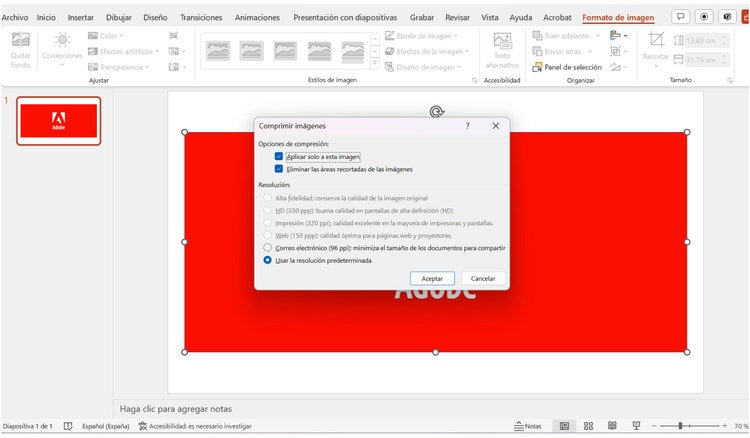Switch to Normal view icon
Viewport: 750px width, 438px height.
(564, 426)
